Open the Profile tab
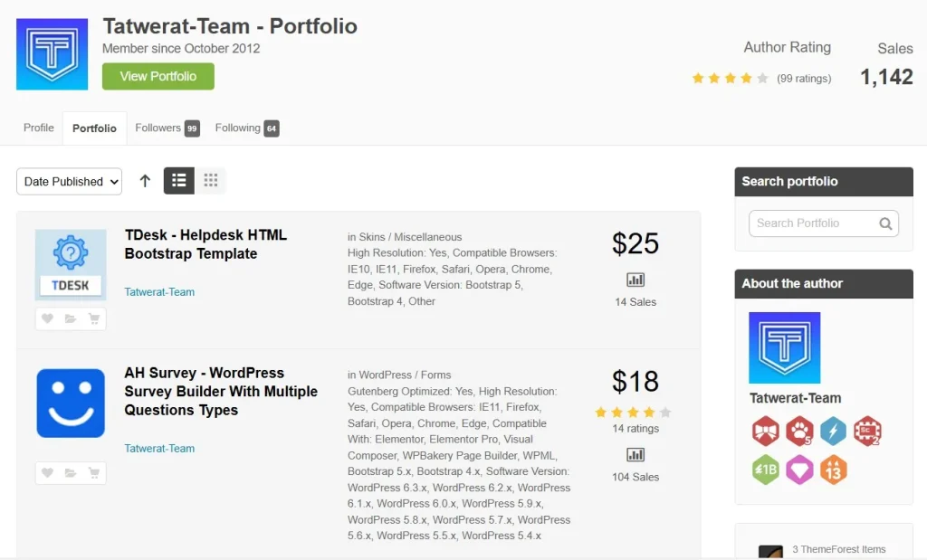The height and width of the screenshot is (560, 927). pos(39,128)
